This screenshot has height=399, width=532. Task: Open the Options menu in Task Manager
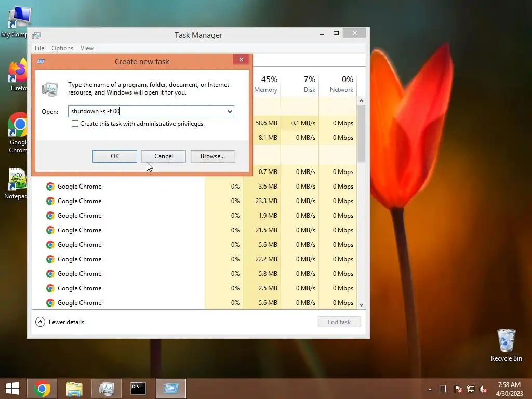point(62,48)
